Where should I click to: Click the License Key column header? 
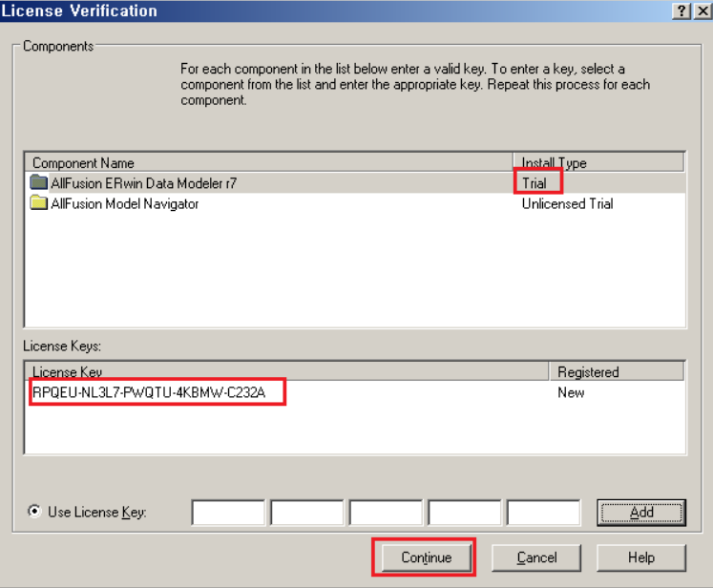point(286,371)
